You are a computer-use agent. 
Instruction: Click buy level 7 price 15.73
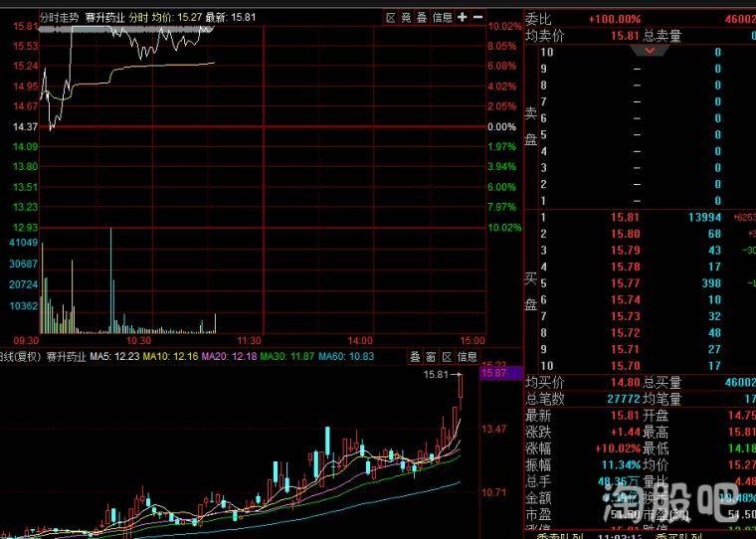625,316
